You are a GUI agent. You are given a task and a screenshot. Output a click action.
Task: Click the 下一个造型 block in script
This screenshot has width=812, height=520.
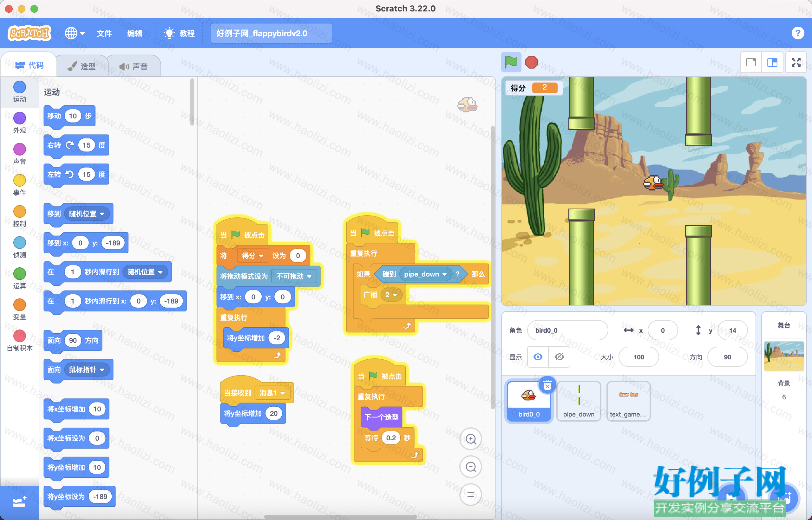tap(382, 417)
